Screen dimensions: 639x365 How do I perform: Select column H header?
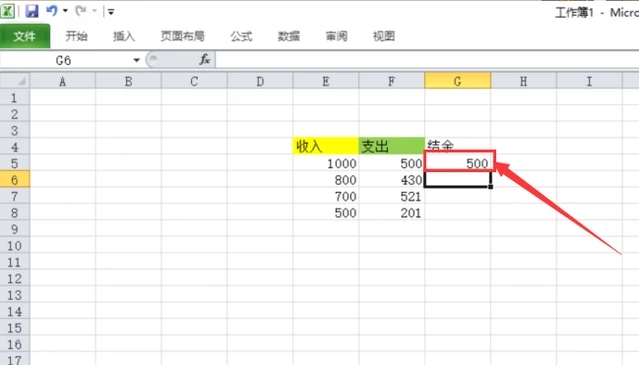click(x=524, y=81)
